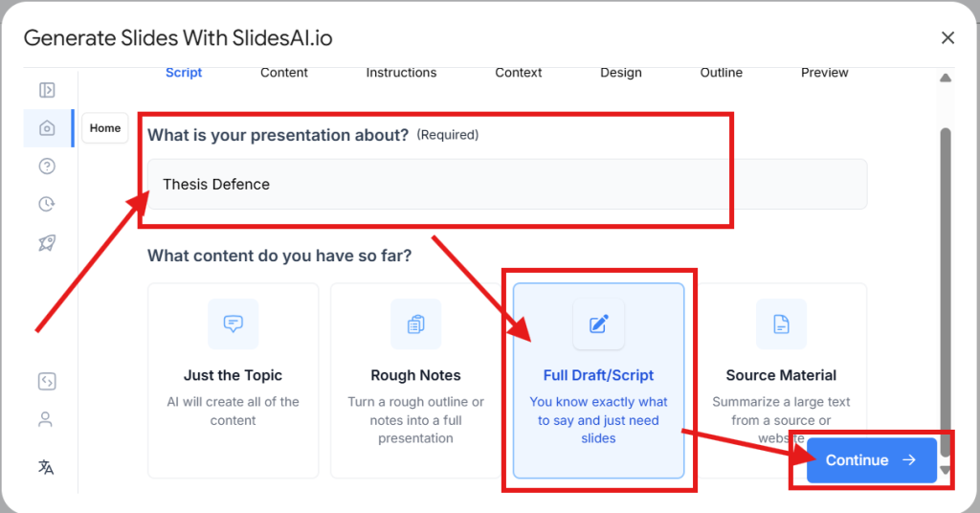Click the scrollbar down arrow
Screen dimensions: 980x513
click(946, 470)
